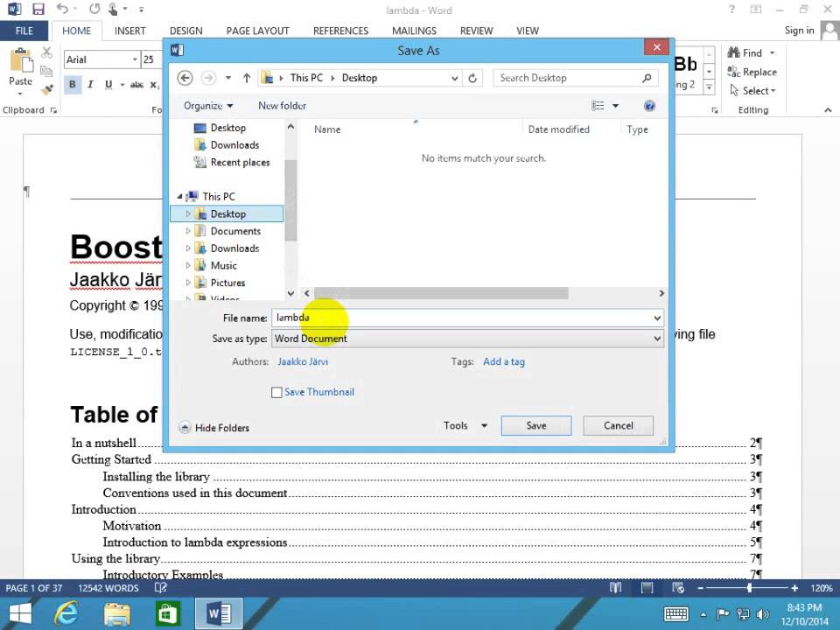Screen dimensions: 840x630
Task: Expand the address bar path dropdown
Action: coord(454,78)
